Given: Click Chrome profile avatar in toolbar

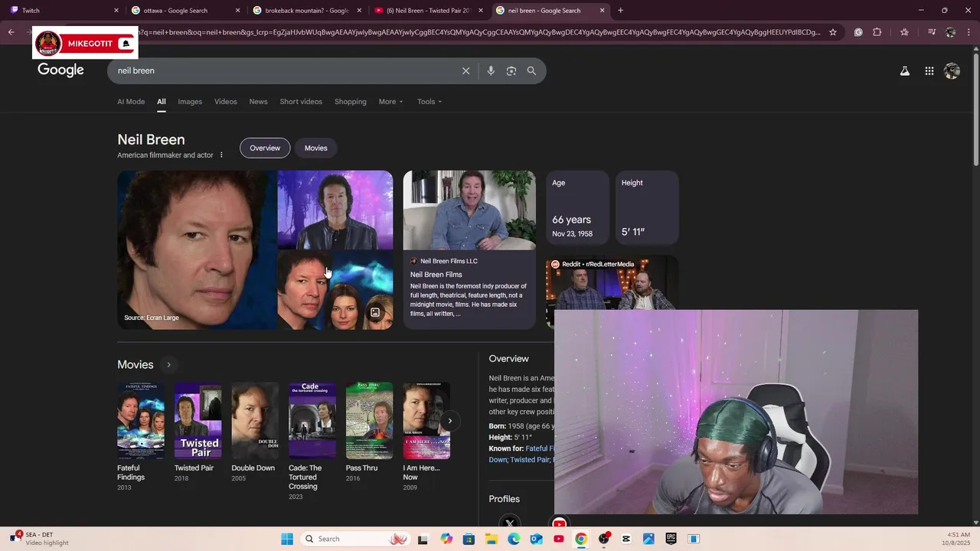Looking at the screenshot, I should click(950, 32).
